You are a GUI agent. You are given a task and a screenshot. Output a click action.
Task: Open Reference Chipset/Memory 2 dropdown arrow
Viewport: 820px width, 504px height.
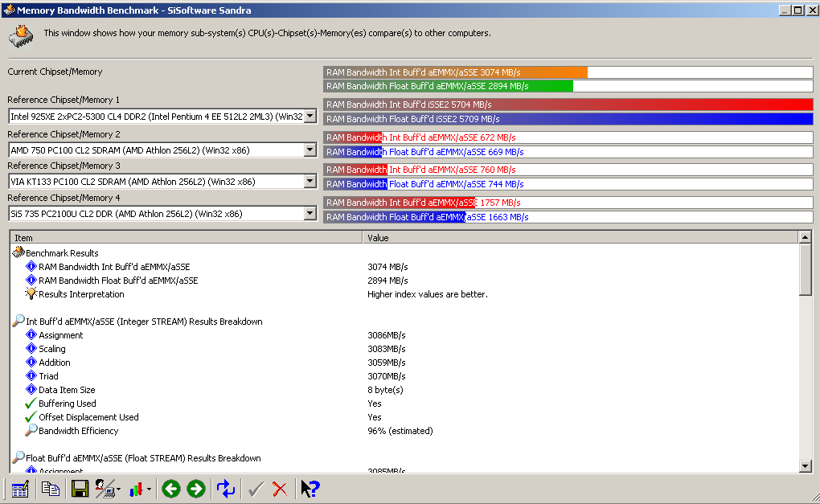pos(310,150)
